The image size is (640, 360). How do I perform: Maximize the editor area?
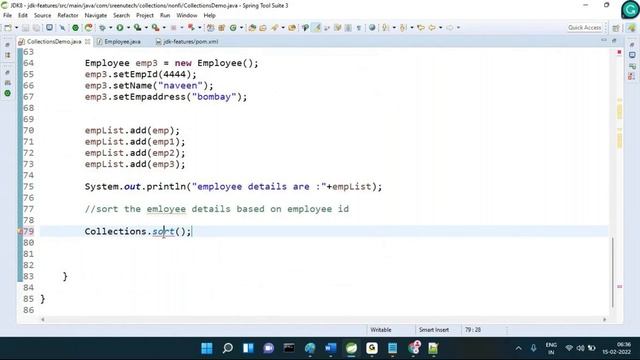(614, 40)
